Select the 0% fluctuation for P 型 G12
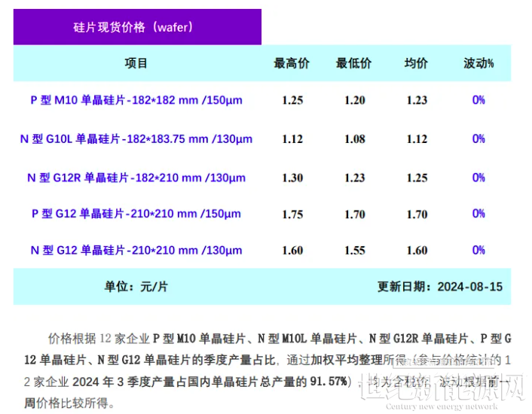This screenshot has width=532, height=414. click(x=478, y=214)
